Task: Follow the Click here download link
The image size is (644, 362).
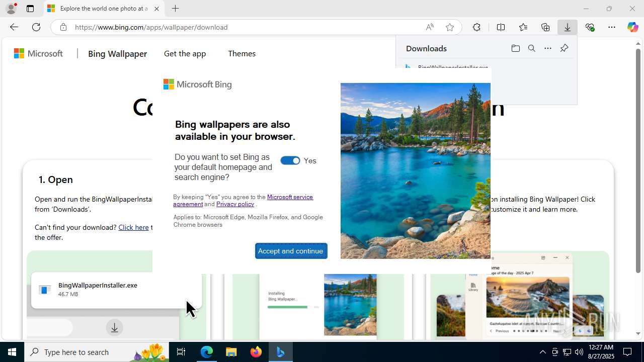Action: tap(133, 227)
